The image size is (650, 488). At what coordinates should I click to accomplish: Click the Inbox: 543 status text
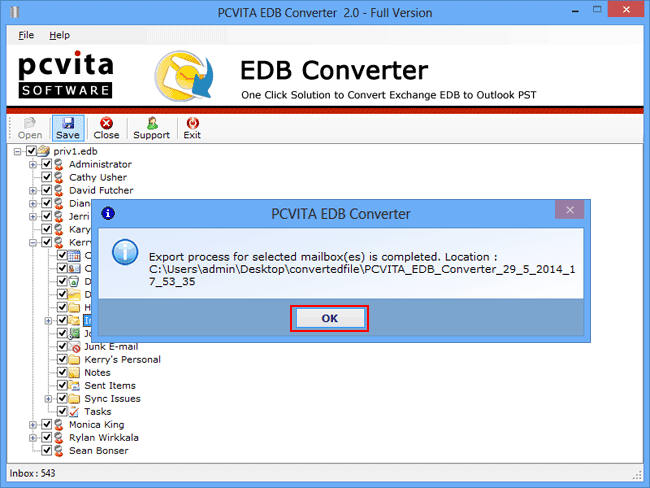[32, 473]
